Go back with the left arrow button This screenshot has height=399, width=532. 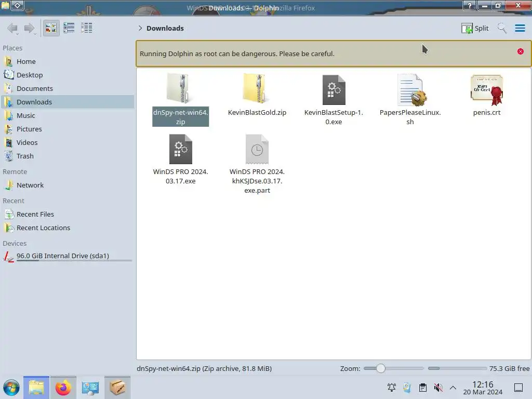12,28
